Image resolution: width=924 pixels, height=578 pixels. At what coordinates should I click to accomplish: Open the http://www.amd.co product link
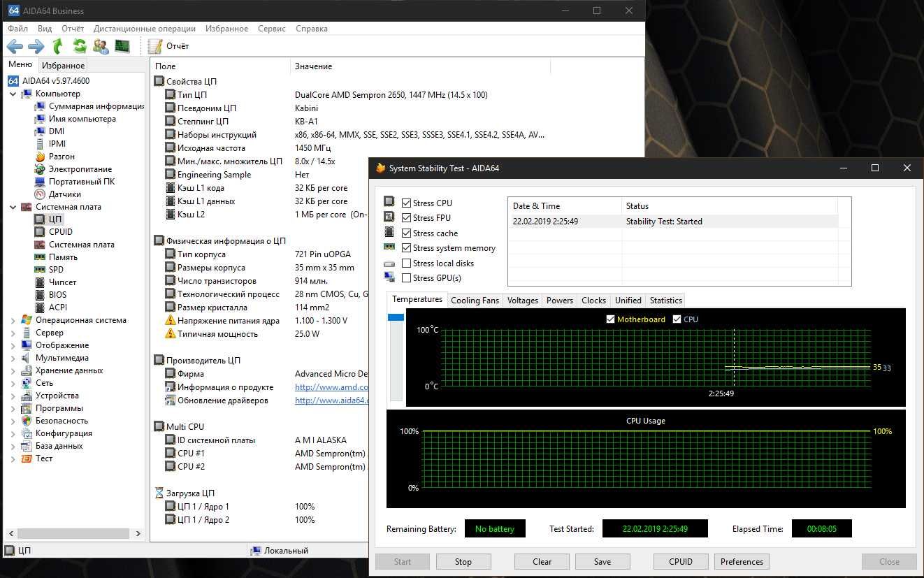coord(331,387)
